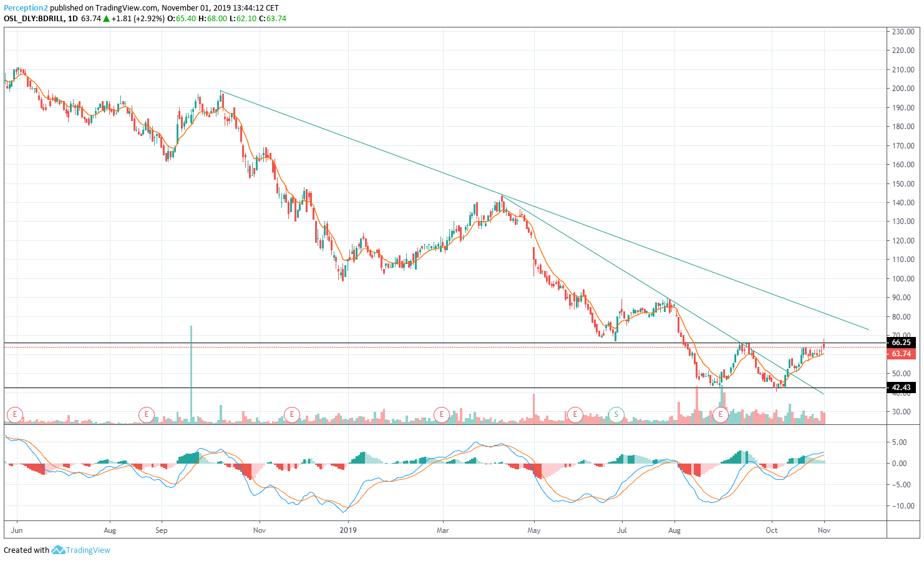
Task: Click the tall volume spike bar in September
Action: [191, 374]
